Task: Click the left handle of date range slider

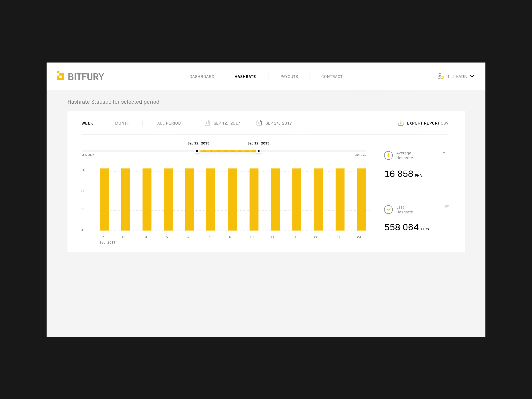Action: (197, 151)
